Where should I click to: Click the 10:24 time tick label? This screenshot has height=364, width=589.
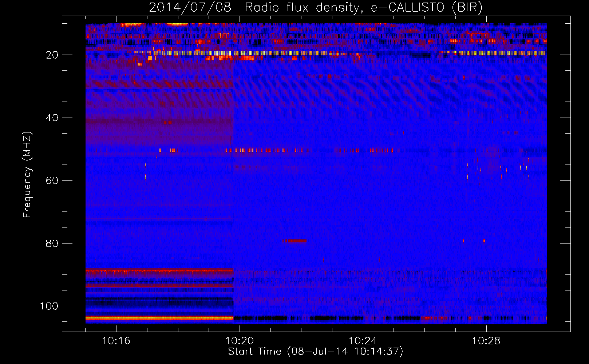coord(363,341)
